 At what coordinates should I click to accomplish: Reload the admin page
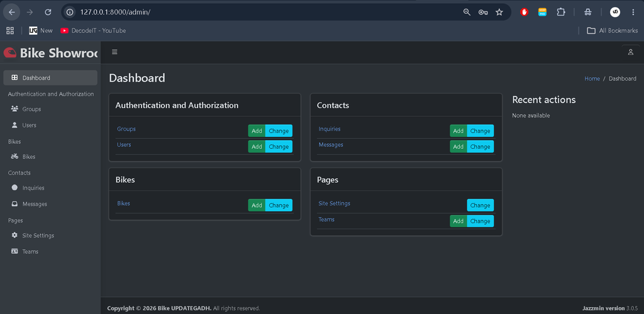(48, 13)
